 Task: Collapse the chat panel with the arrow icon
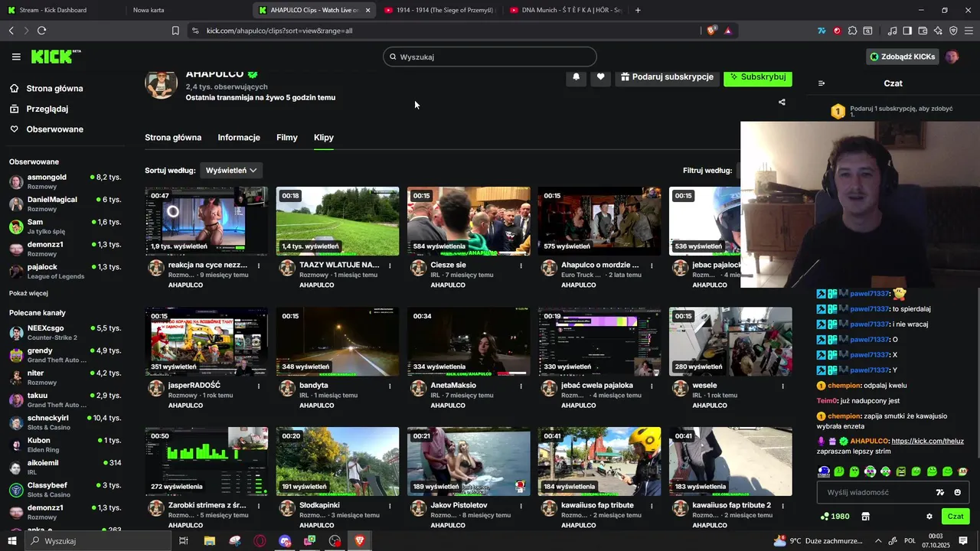[822, 83]
